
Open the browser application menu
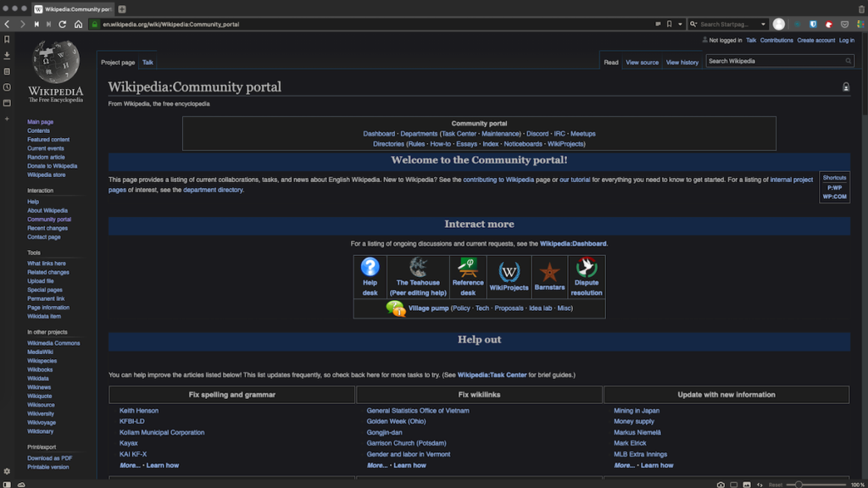[x=860, y=24]
